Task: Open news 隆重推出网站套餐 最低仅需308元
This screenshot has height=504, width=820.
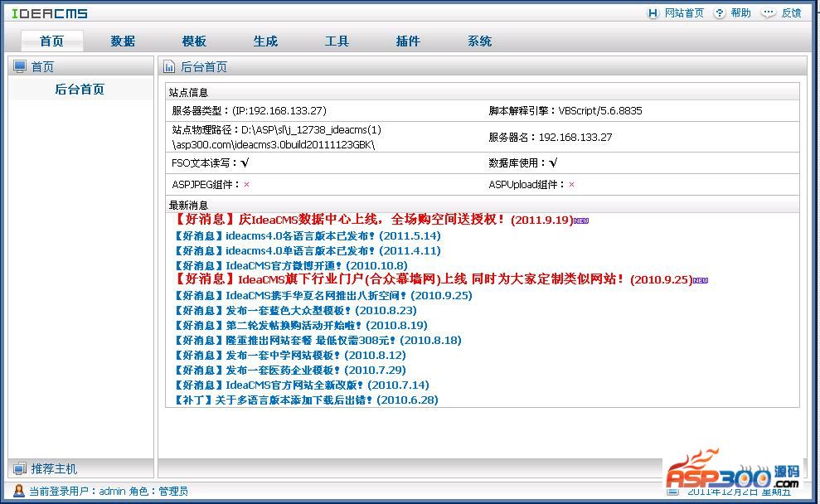Action: pos(318,341)
